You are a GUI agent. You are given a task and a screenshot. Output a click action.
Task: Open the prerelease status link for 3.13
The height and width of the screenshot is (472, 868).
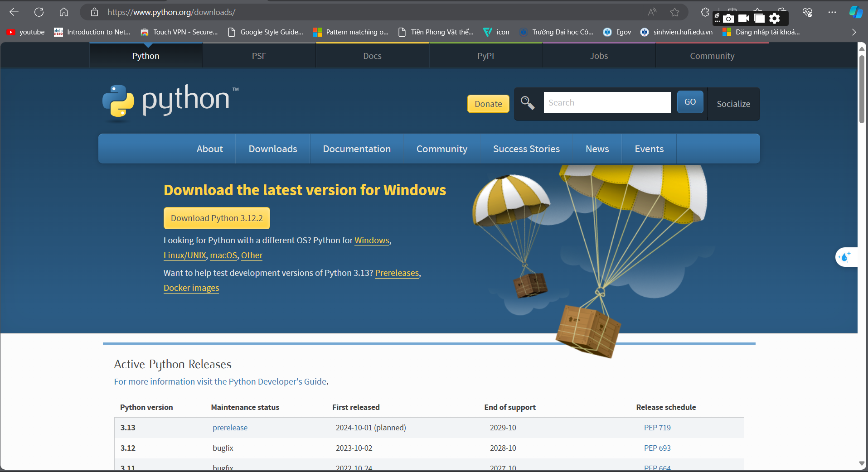tap(230, 428)
